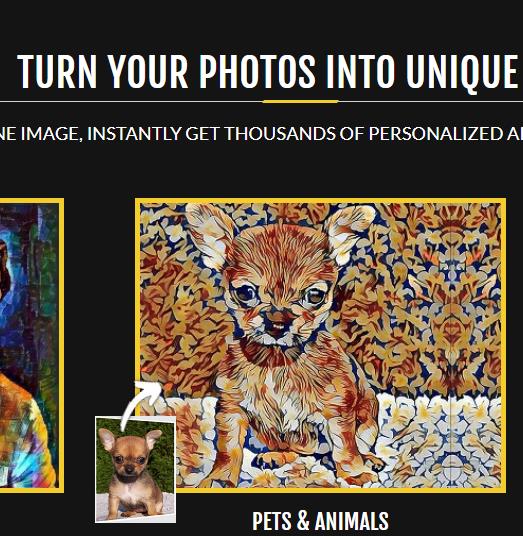This screenshot has height=536, width=523.
Task: Click the yellow frame around puppy artwork
Action: click(320, 200)
